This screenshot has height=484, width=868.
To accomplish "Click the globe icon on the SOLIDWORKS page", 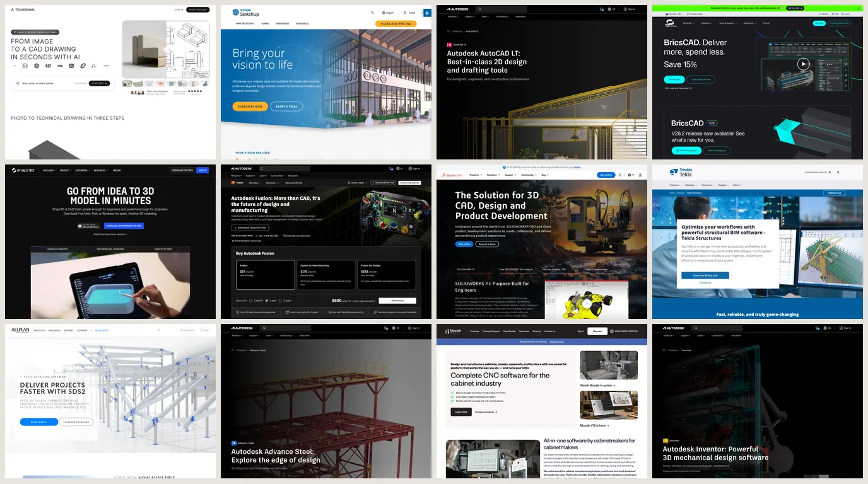I will pyautogui.click(x=629, y=175).
